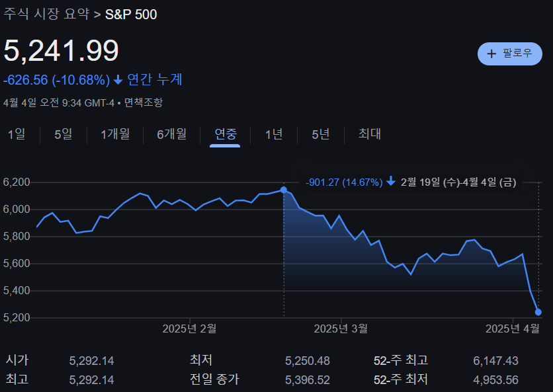
Task: Switch to the 5일 chart view
Action: tap(63, 134)
